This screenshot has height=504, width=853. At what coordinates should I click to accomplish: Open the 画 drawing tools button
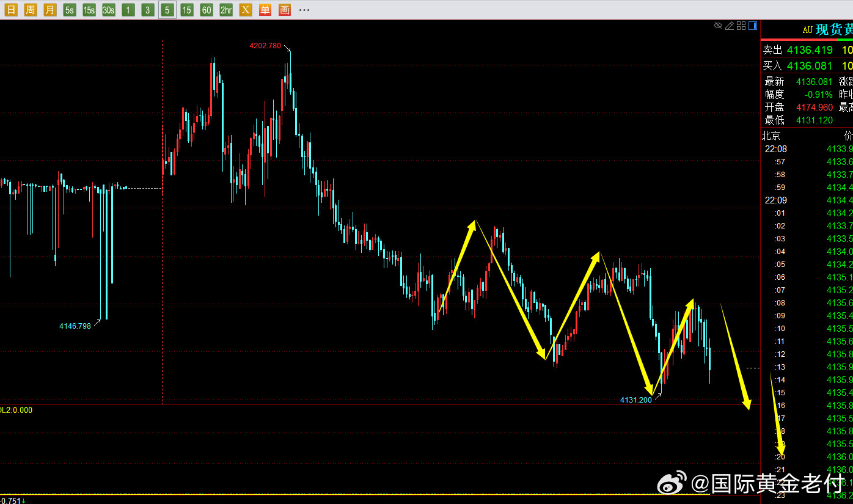285,10
